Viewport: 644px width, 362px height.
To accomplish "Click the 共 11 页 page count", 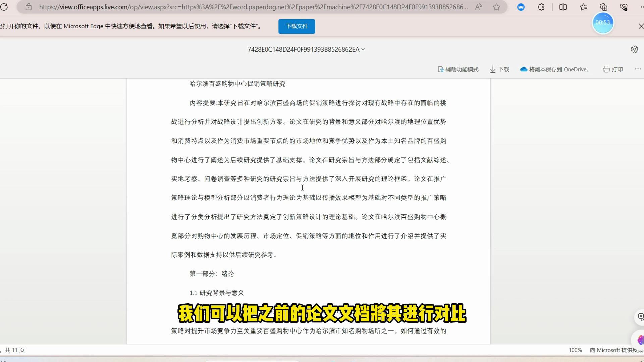I will click(x=14, y=350).
